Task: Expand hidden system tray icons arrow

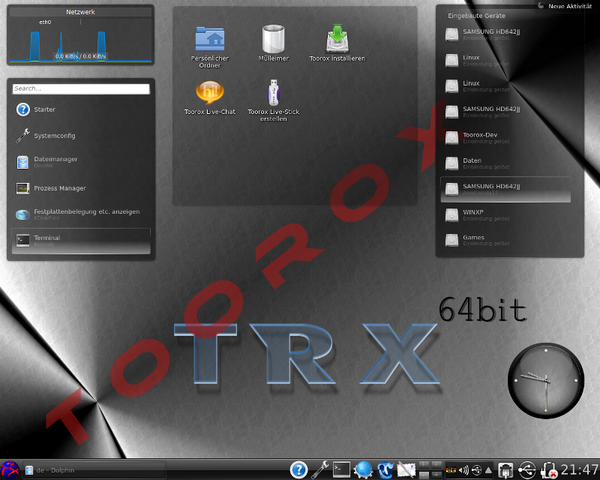Action: point(489,470)
